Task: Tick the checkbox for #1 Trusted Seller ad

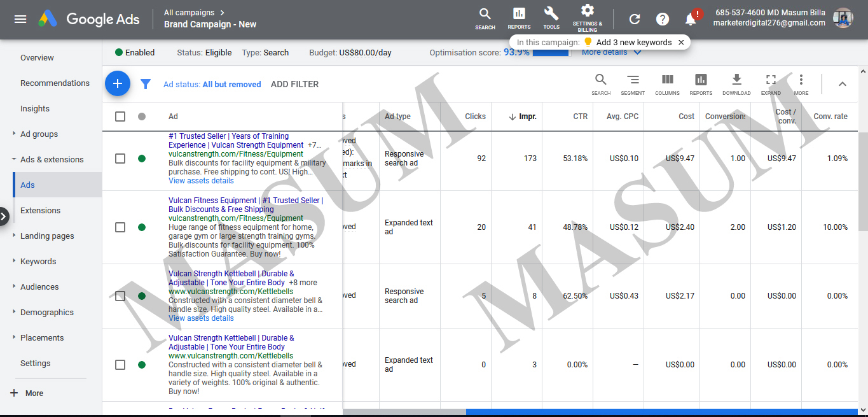Action: tap(120, 159)
